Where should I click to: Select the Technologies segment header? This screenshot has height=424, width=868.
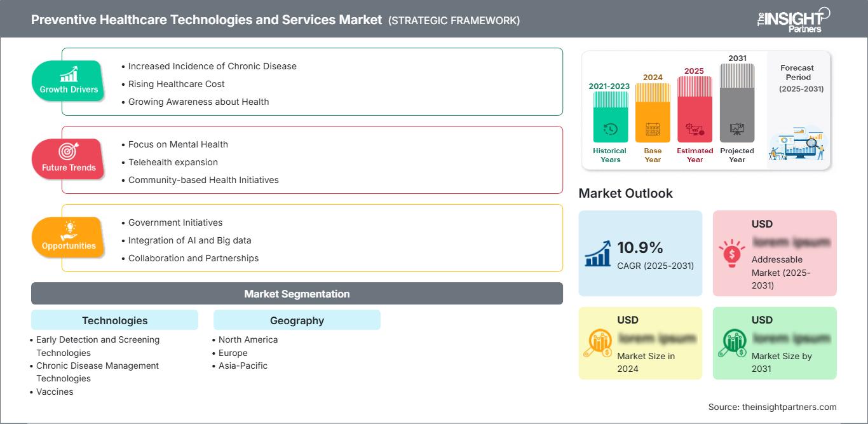(x=114, y=320)
